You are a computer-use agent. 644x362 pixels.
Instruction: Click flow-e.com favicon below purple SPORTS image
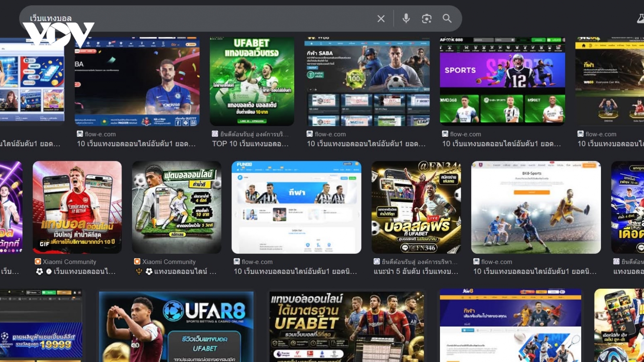coord(445,134)
